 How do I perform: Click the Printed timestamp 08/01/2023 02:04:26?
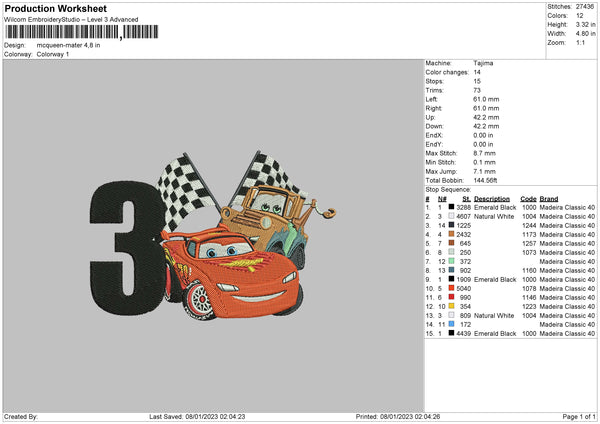(410, 416)
